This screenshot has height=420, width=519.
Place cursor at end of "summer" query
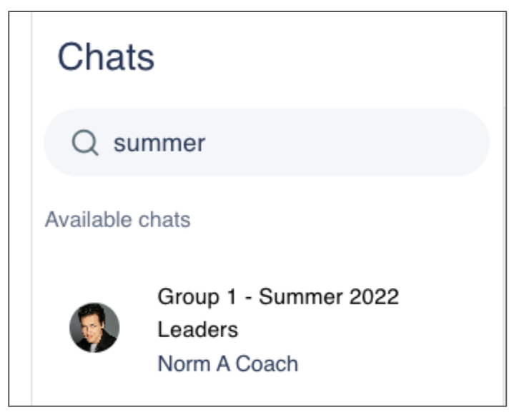pyautogui.click(x=207, y=144)
